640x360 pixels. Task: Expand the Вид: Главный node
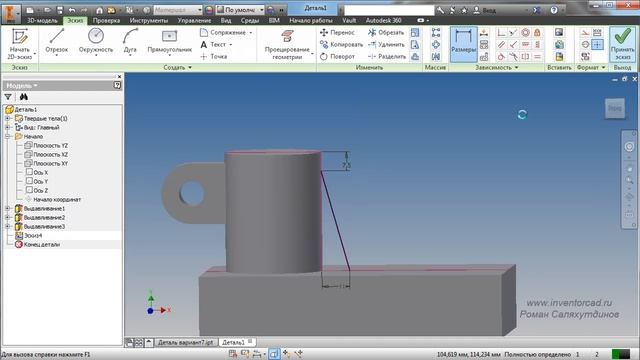click(7, 127)
